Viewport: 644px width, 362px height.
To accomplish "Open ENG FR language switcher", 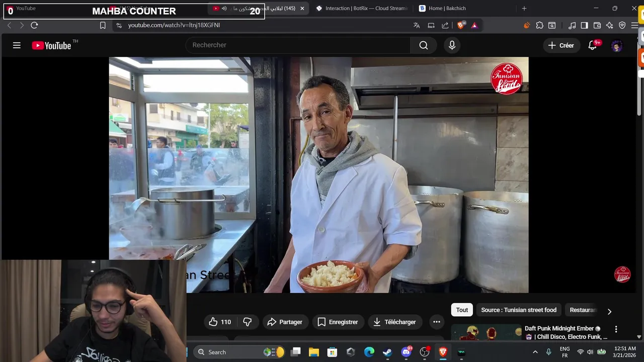I will coord(565,352).
